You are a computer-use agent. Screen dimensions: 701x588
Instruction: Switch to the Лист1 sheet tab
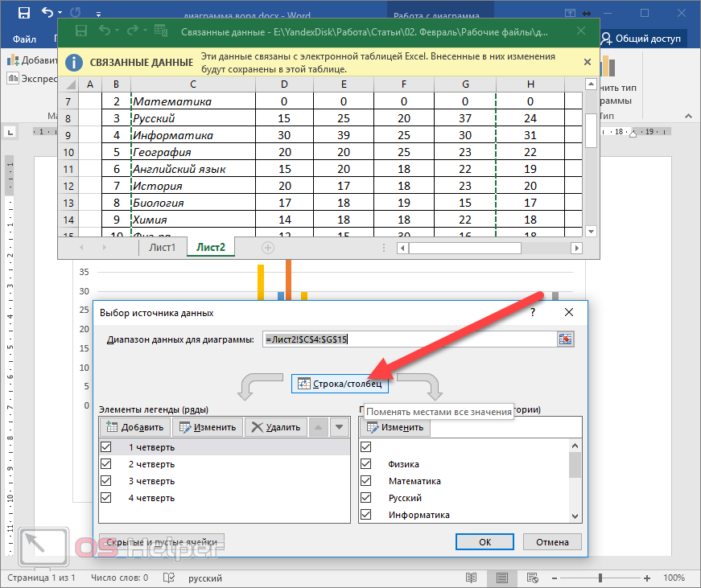[162, 248]
